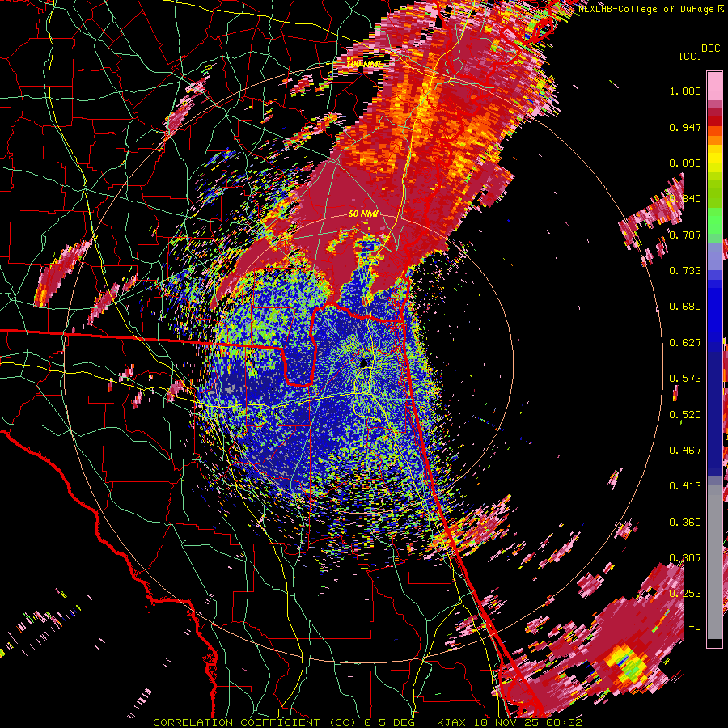Click the 0.627 scale value

685,343
